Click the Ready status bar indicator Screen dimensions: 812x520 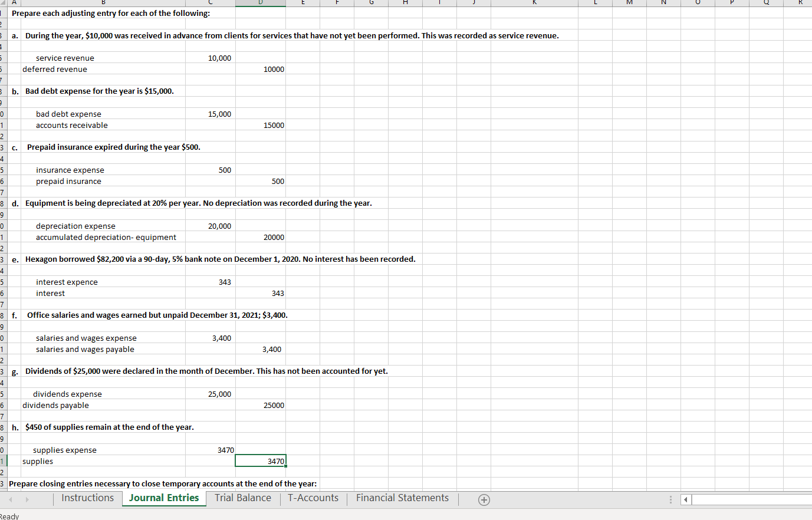pyautogui.click(x=9, y=515)
